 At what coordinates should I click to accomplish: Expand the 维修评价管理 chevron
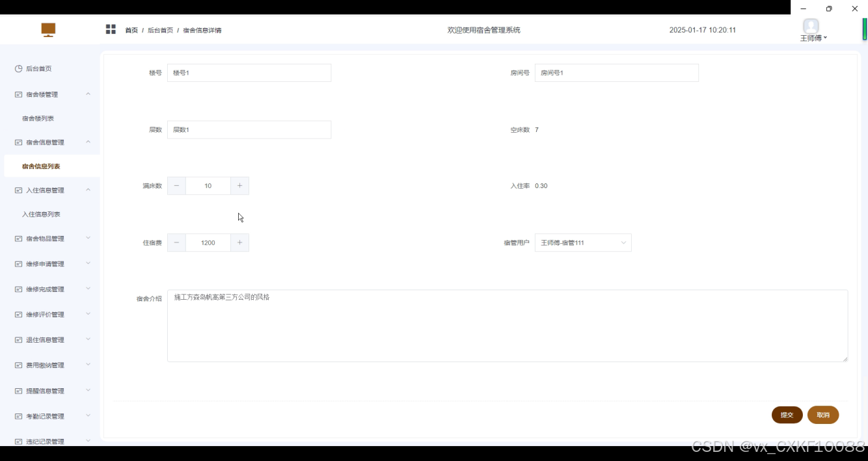tap(88, 314)
